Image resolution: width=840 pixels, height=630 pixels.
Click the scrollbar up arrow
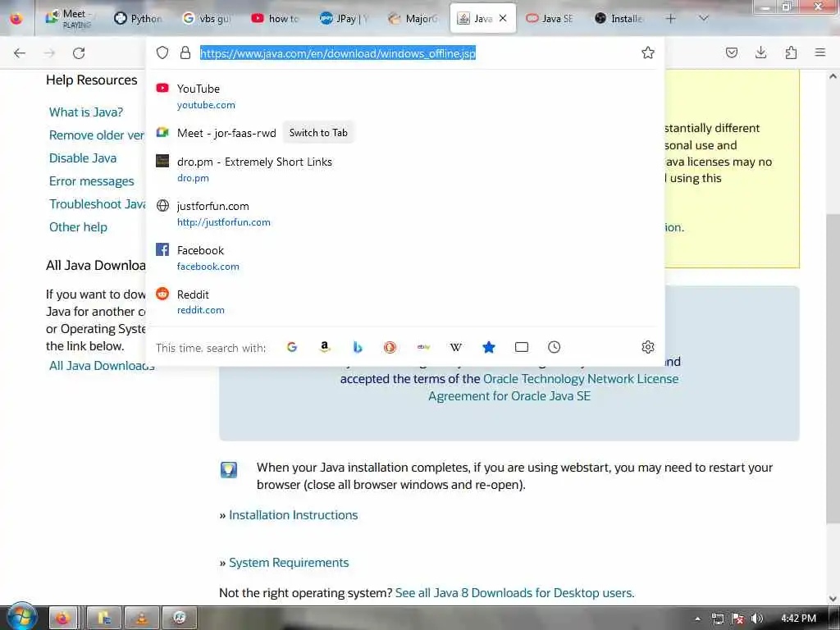tap(833, 76)
